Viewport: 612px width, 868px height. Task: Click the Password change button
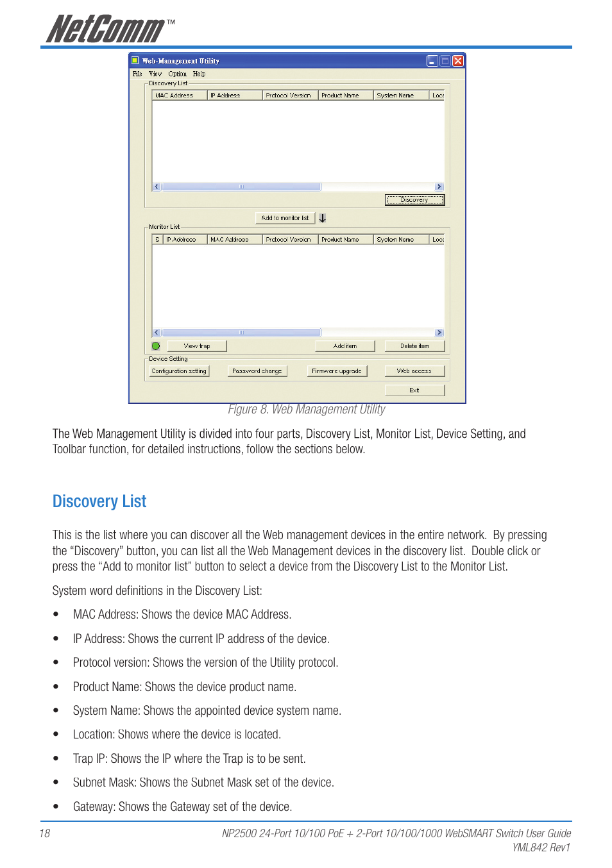point(257,371)
